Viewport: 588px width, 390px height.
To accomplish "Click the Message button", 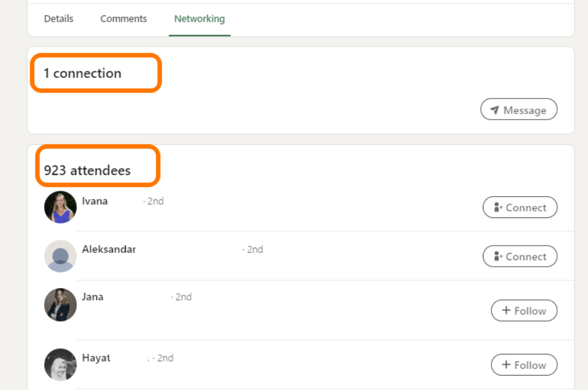I will pyautogui.click(x=519, y=110).
